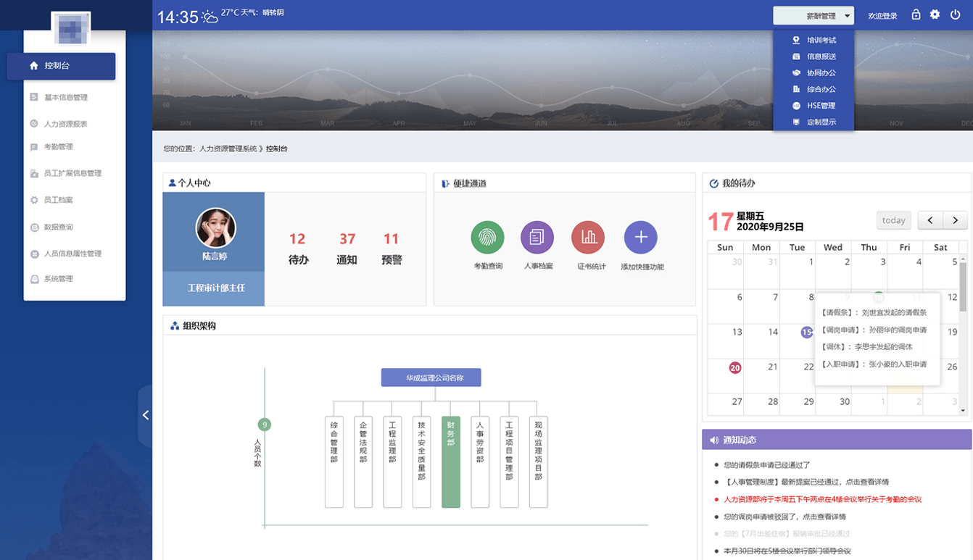The image size is (973, 560).
Task: Select HSE管理 from dropdown menu
Action: pos(821,106)
